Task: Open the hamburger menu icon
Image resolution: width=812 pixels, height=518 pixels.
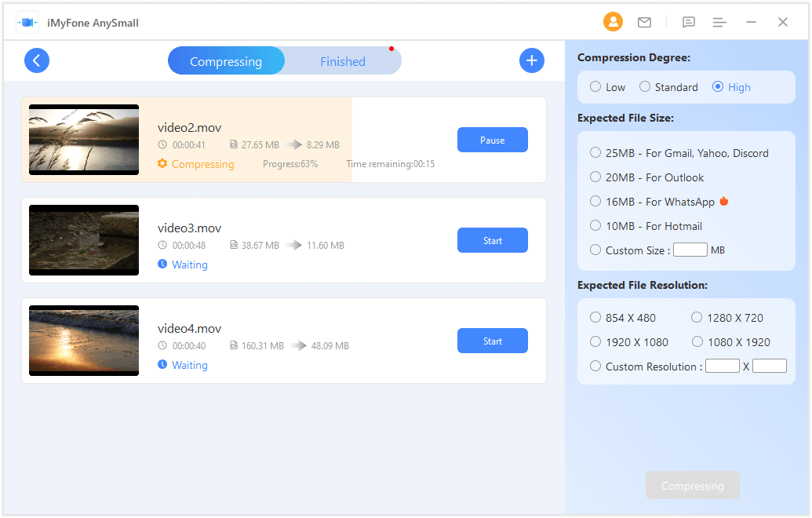Action: click(x=719, y=22)
